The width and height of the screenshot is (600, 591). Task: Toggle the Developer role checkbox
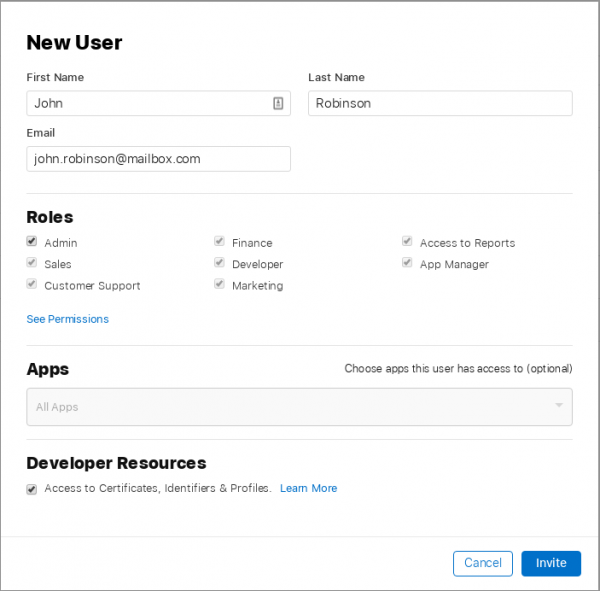pos(219,263)
